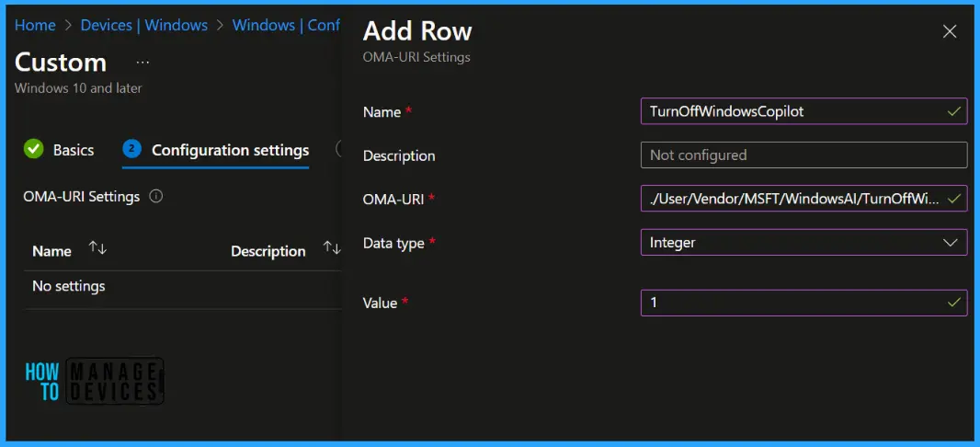Open Devices | Windows breadcrumb link
The width and height of the screenshot is (980, 447).
pos(143,25)
